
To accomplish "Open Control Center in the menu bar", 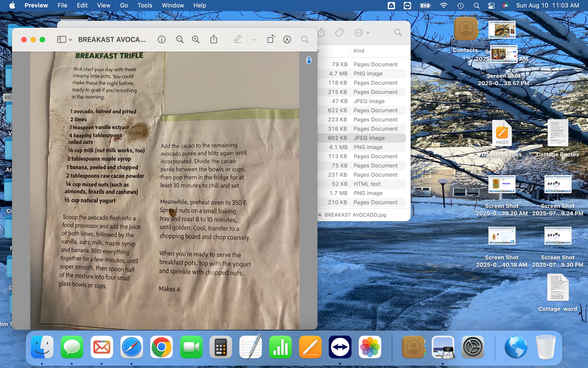I will tap(491, 6).
